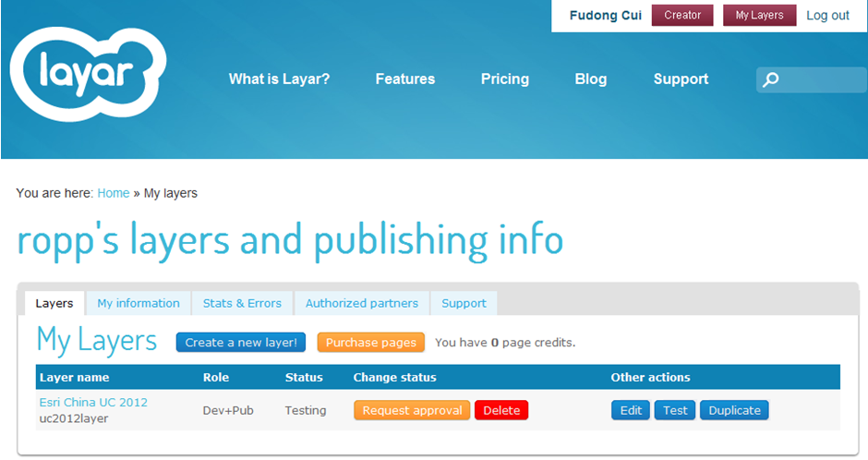The width and height of the screenshot is (868, 460).
Task: Click Request approval for Esri China layer
Action: 412,410
